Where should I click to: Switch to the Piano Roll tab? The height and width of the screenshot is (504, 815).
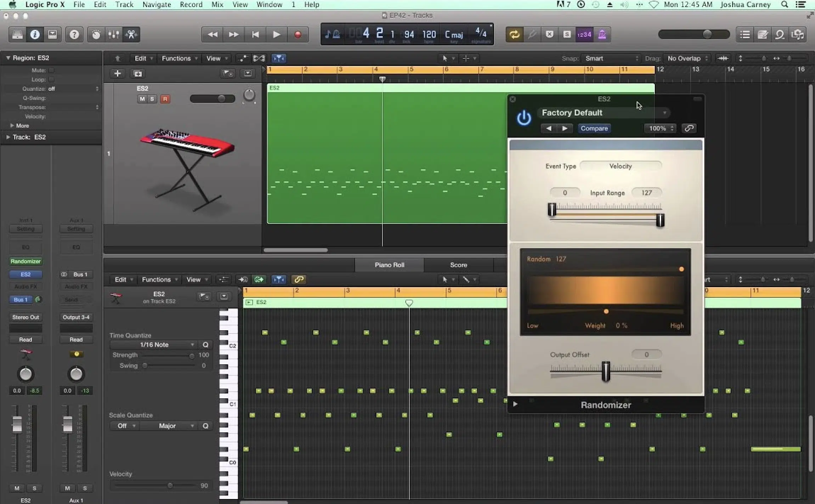point(389,265)
